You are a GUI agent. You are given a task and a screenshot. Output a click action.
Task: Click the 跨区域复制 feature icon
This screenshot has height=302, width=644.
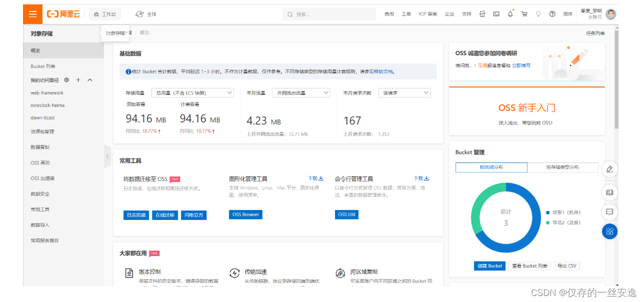tap(340, 273)
